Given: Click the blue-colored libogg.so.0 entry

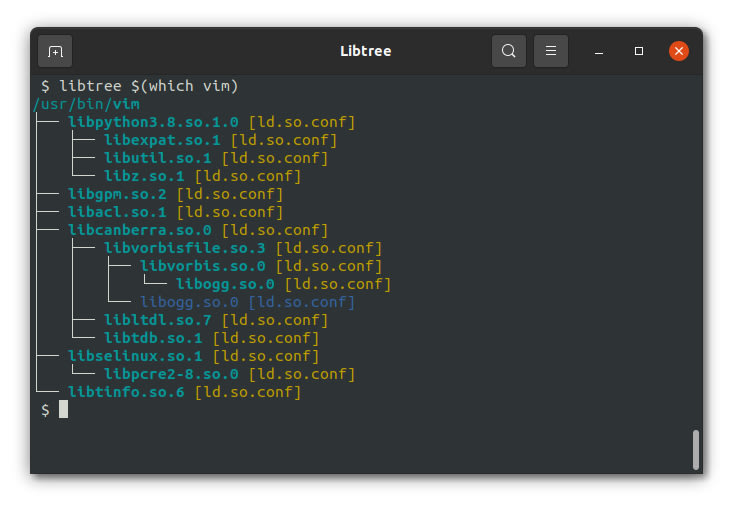Looking at the screenshot, I should point(189,302).
